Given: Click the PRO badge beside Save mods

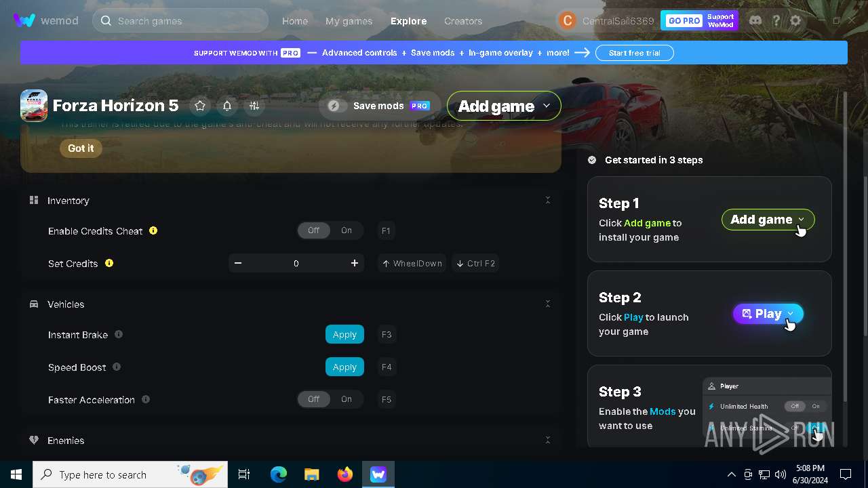Looking at the screenshot, I should point(420,106).
